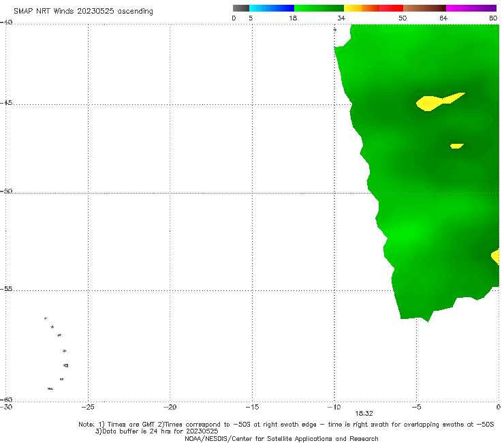Click the green segment of the wind color scale
This screenshot has height=443, width=504.
click(319, 8)
